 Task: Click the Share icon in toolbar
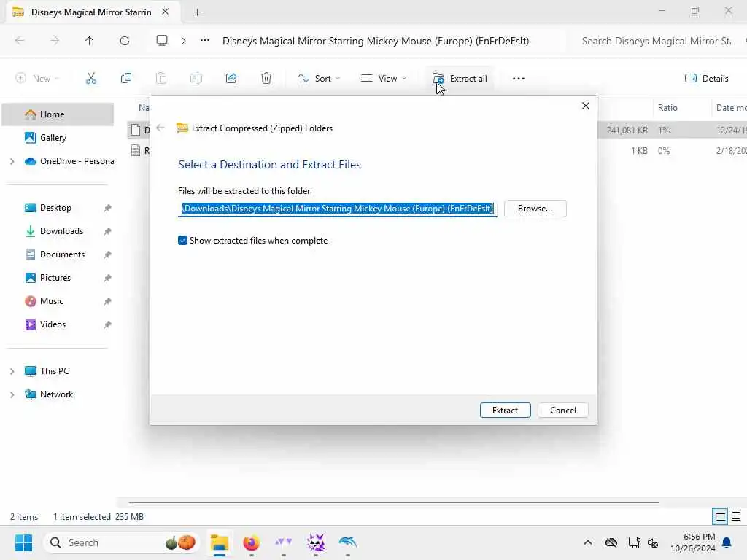231,78
